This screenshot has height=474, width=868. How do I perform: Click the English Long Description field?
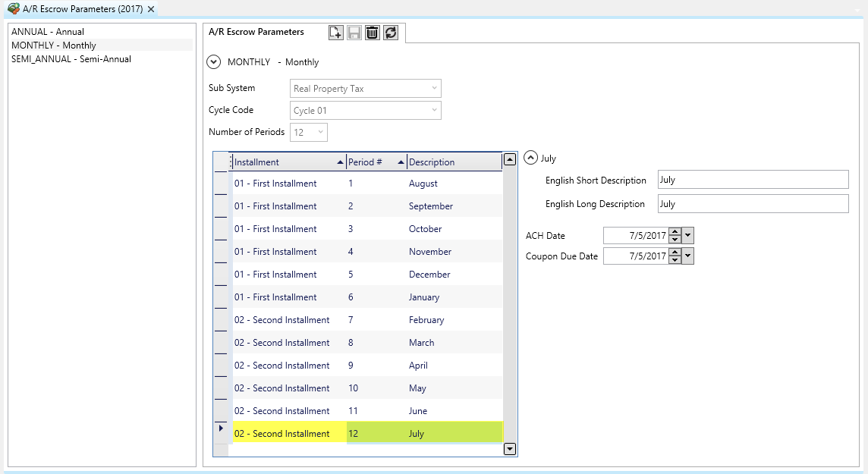pos(753,204)
